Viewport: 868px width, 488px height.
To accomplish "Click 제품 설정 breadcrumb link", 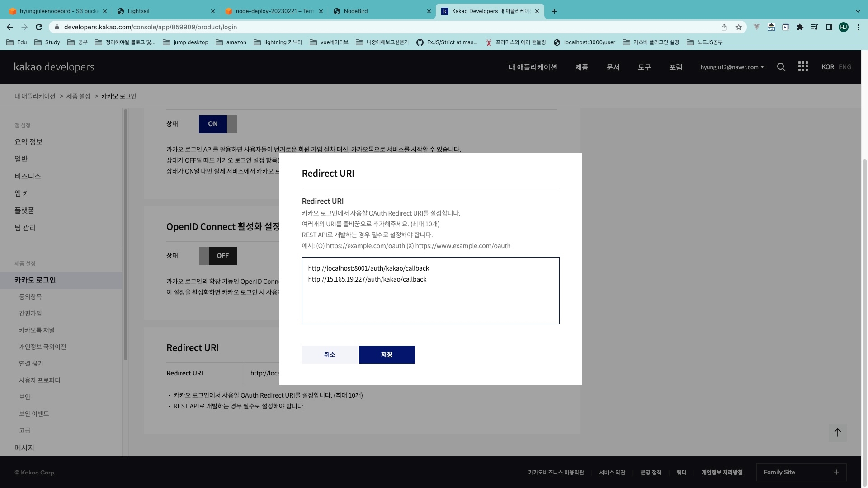I will click(78, 96).
